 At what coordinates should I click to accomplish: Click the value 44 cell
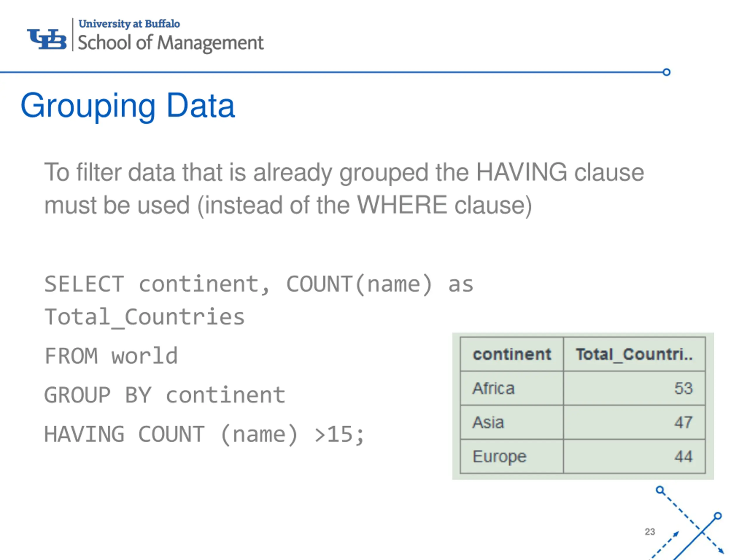click(634, 456)
